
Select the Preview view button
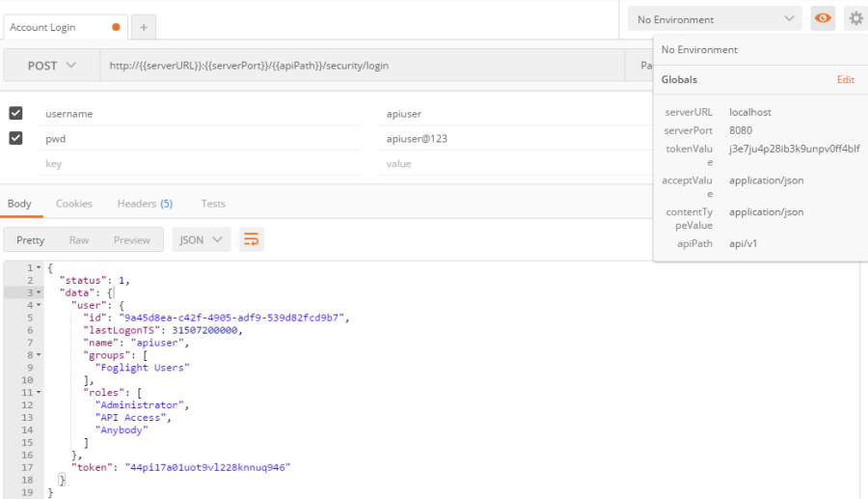point(132,240)
